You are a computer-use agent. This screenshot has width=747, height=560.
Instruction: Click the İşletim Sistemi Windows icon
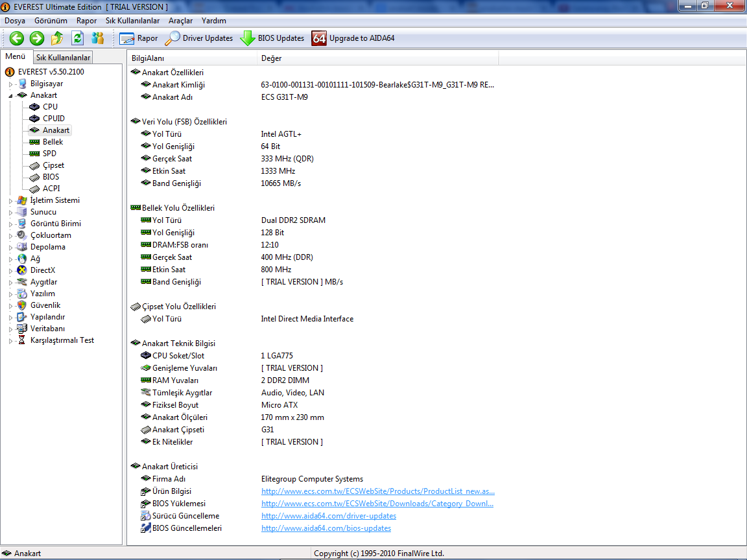tap(22, 200)
